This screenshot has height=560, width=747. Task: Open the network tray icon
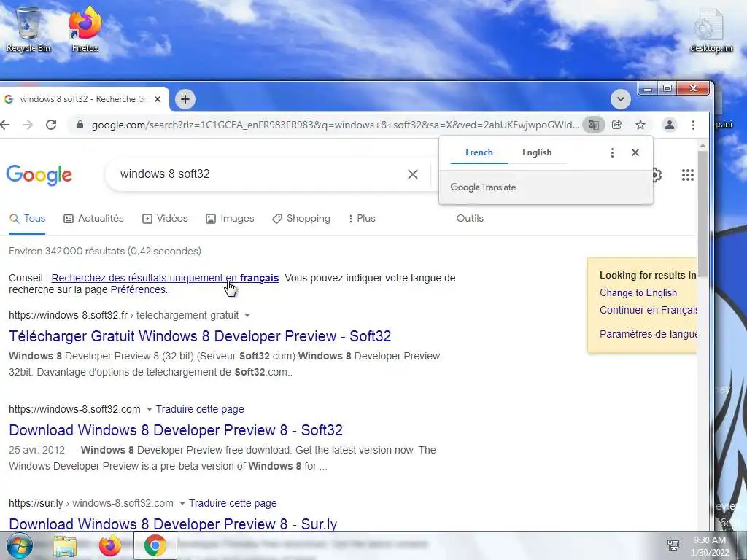click(x=673, y=545)
